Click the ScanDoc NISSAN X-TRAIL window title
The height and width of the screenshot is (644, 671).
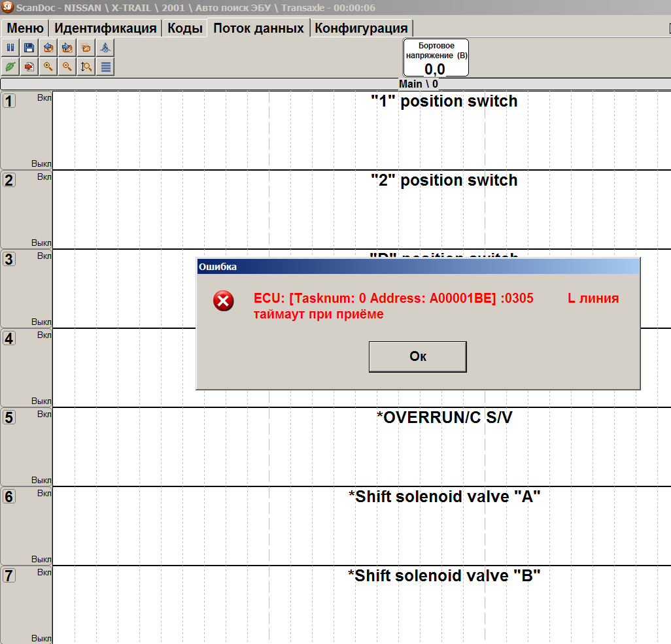click(x=196, y=8)
